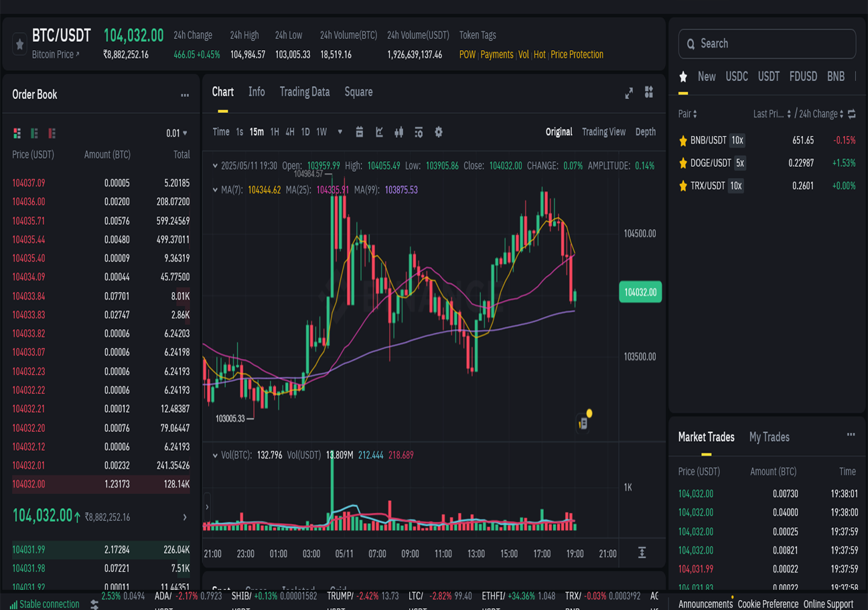
Task: Click the Price Protection token tag
Action: pos(577,55)
